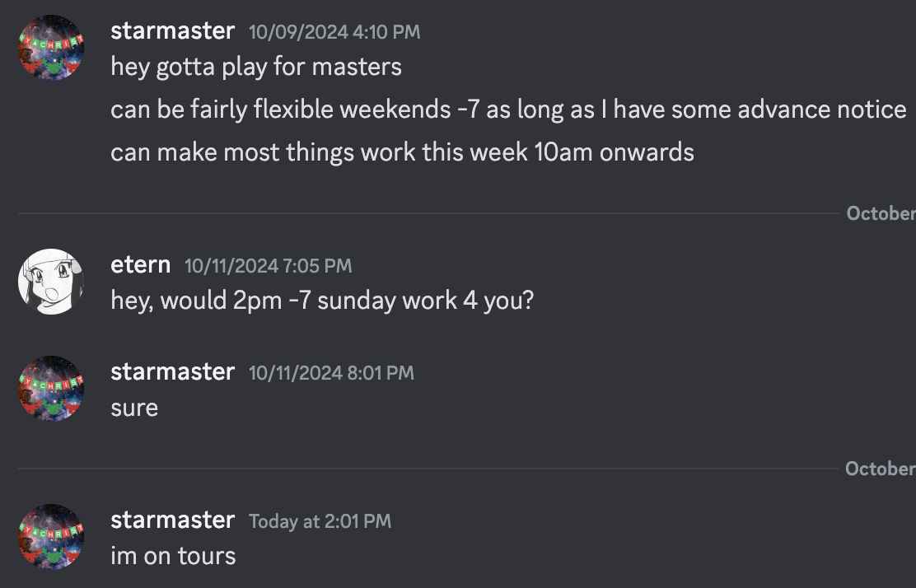916x588 pixels.
Task: Select the "can be fairly flexible weekends" message
Action: (508, 110)
